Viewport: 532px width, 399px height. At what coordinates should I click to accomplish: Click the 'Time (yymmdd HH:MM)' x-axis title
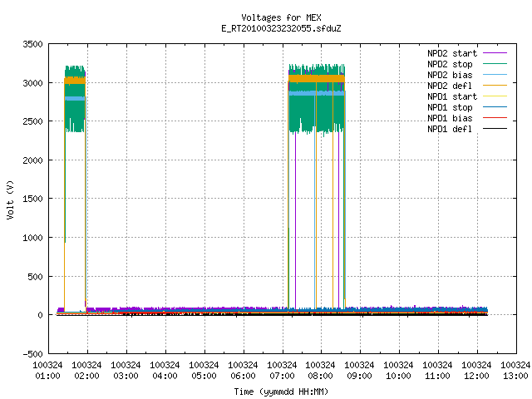(x=281, y=392)
